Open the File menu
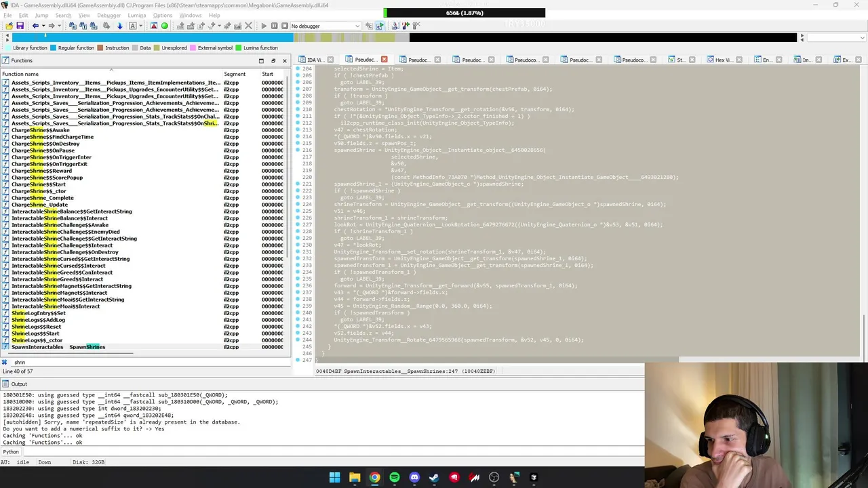This screenshot has height=488, width=868. pyautogui.click(x=7, y=15)
